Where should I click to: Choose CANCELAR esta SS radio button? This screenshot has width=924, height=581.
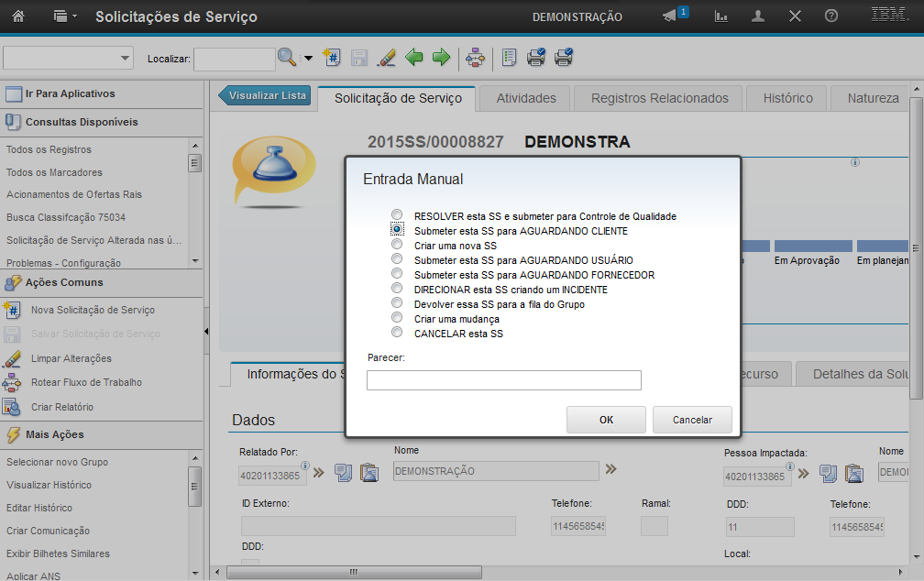397,334
